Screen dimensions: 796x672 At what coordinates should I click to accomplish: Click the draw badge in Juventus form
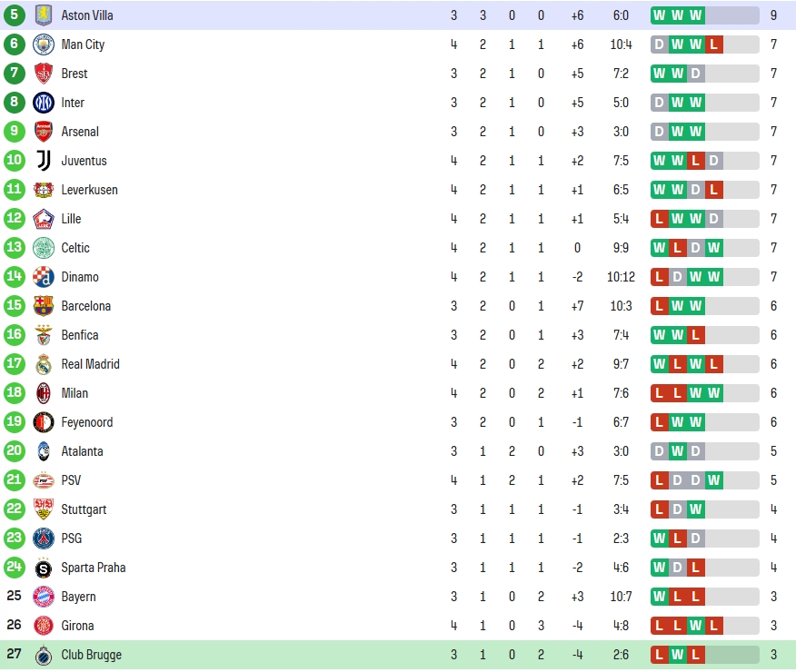click(713, 161)
